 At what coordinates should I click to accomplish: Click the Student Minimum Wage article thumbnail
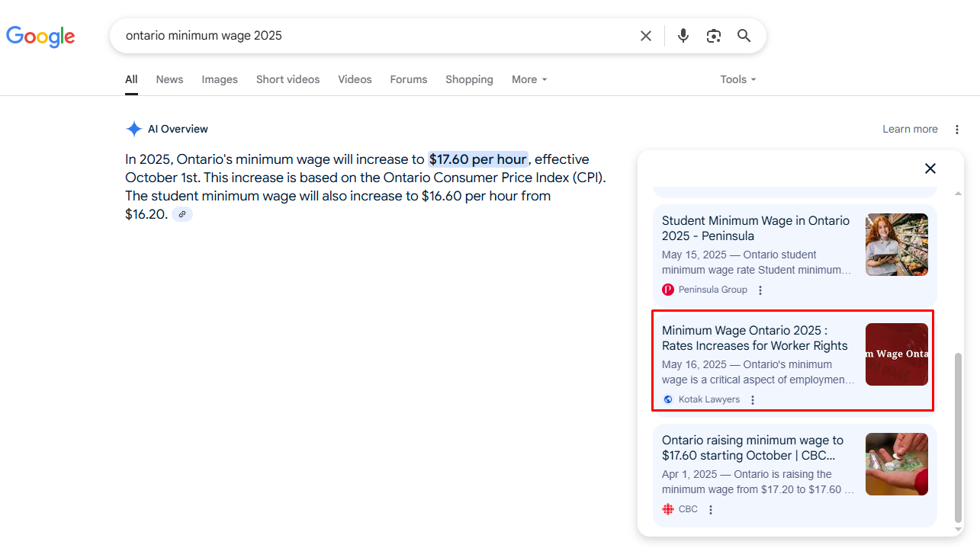click(x=896, y=245)
